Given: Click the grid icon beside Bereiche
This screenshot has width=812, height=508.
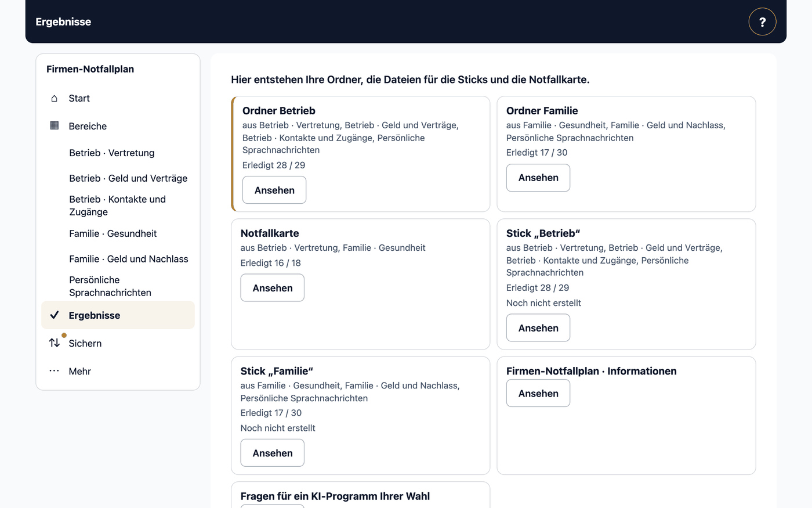Looking at the screenshot, I should click(55, 125).
